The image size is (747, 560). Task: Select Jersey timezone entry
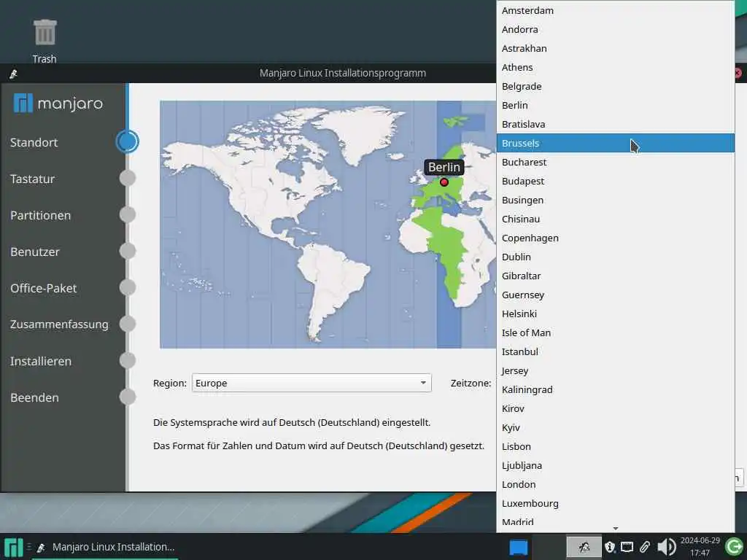click(x=616, y=370)
